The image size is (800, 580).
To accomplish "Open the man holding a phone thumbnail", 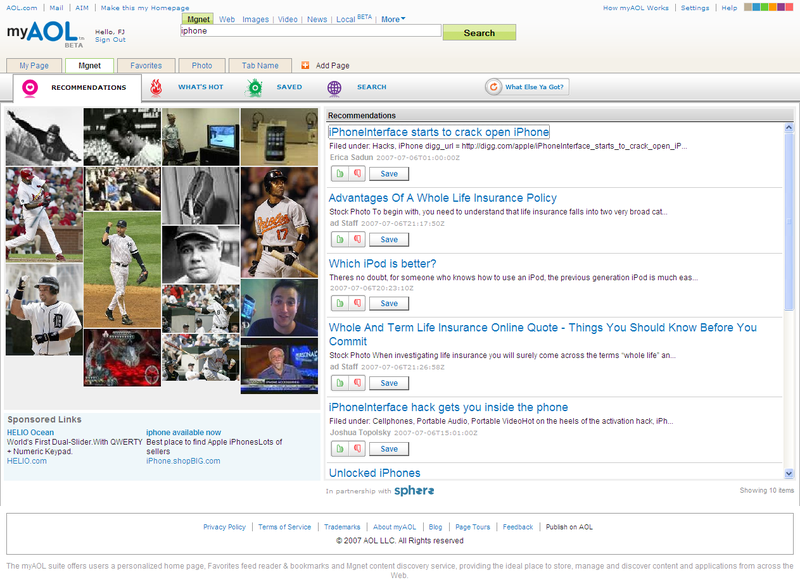I will pos(279,308).
